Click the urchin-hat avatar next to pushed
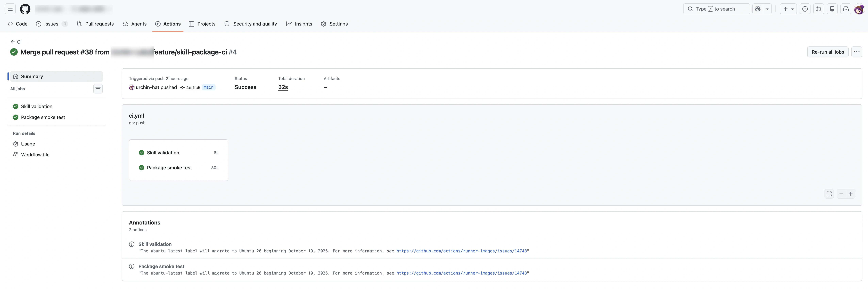 click(x=131, y=88)
